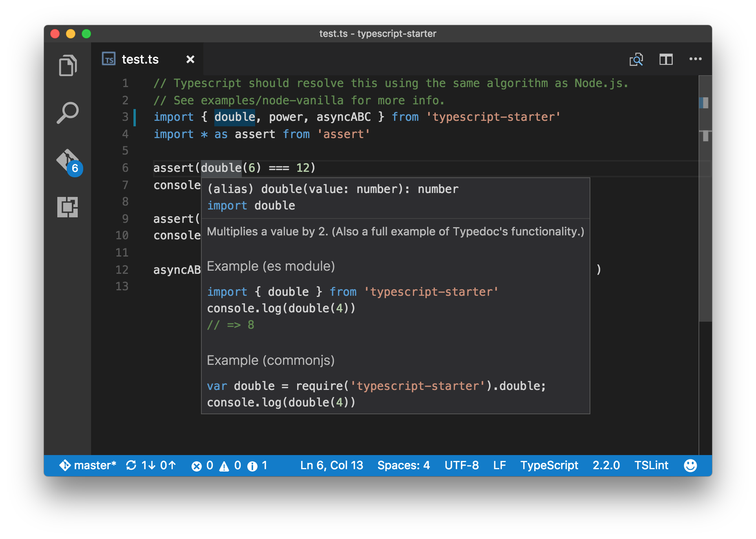Click 'double' in import on line 3
756x539 pixels.
click(x=235, y=117)
